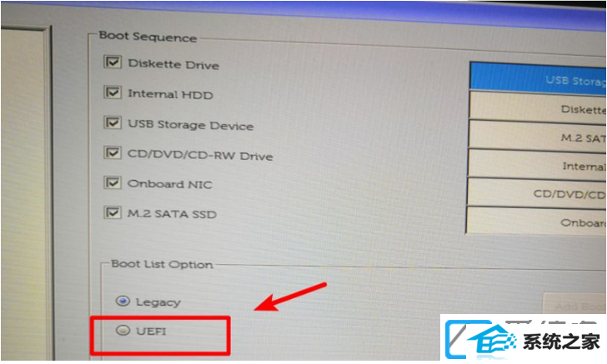Click the UEFI label text
607x364 pixels.
151,332
